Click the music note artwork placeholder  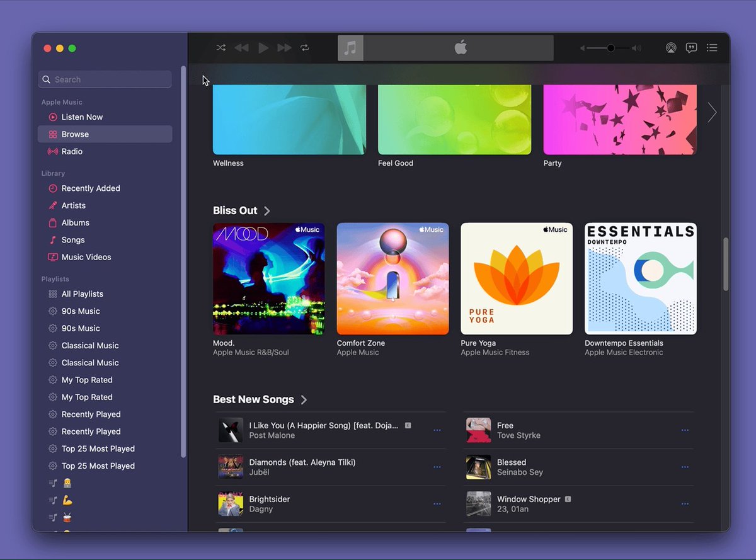point(351,48)
